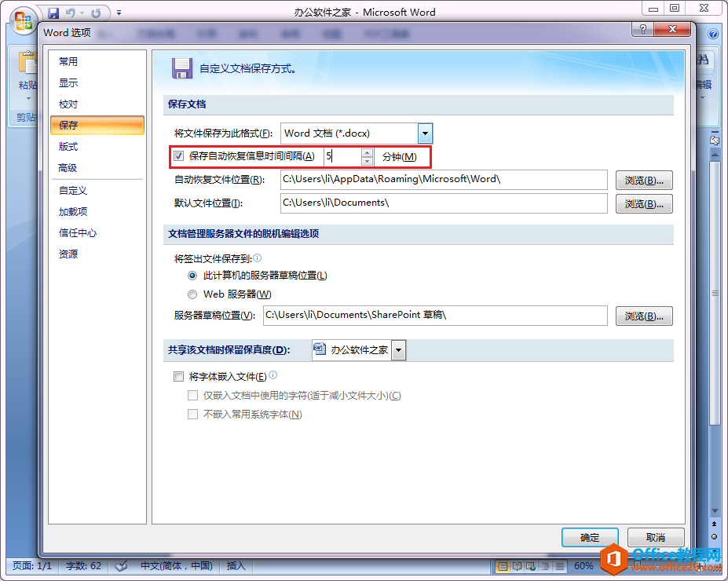Click the 自动恢复文件位置 path field
Image resolution: width=728 pixels, height=581 pixels.
pos(444,180)
